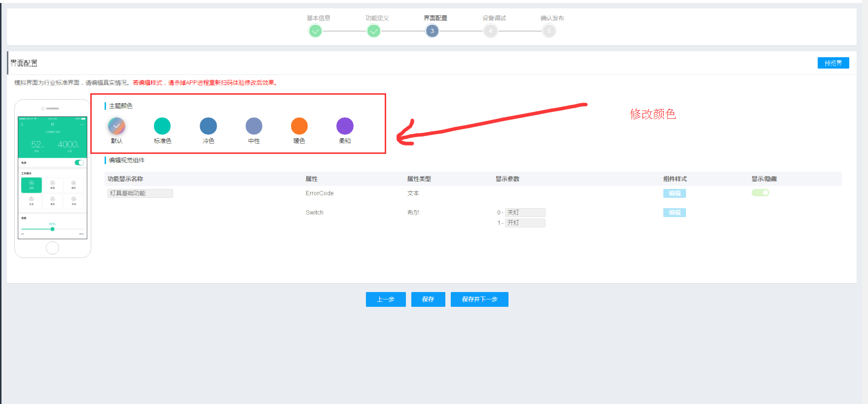The image size is (868, 404).
Task: Click the 文本 attribute type cell
Action: (413, 193)
